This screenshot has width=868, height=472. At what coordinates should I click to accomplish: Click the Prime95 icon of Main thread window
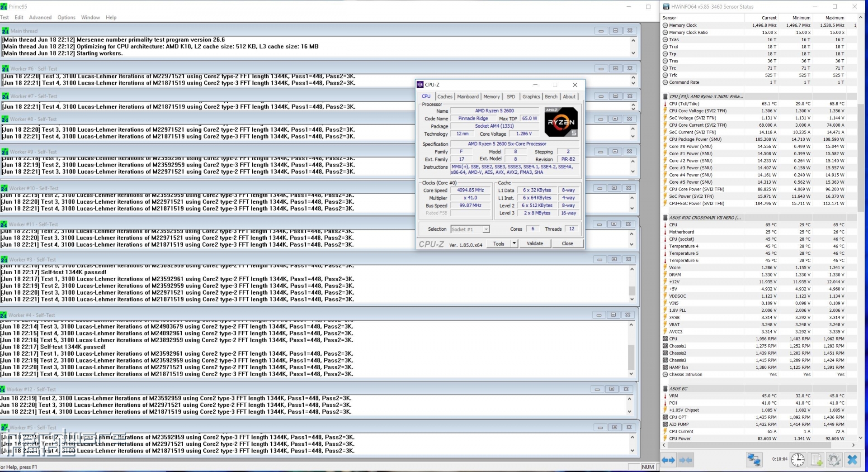pyautogui.click(x=5, y=31)
